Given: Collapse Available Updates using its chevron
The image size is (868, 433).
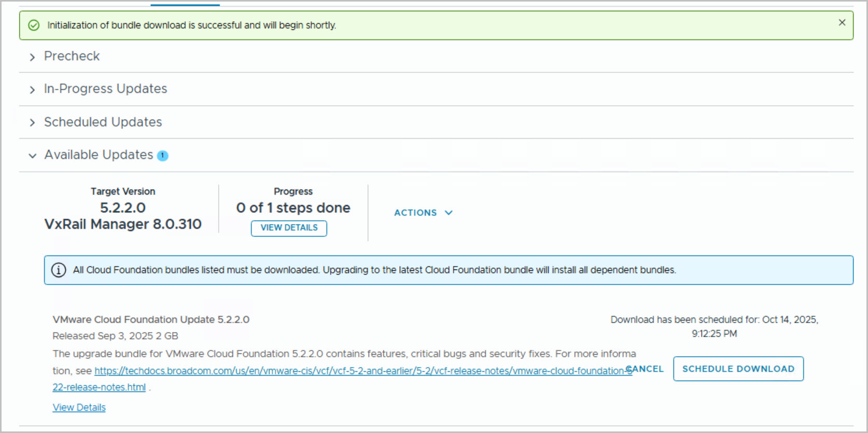Looking at the screenshot, I should (32, 156).
